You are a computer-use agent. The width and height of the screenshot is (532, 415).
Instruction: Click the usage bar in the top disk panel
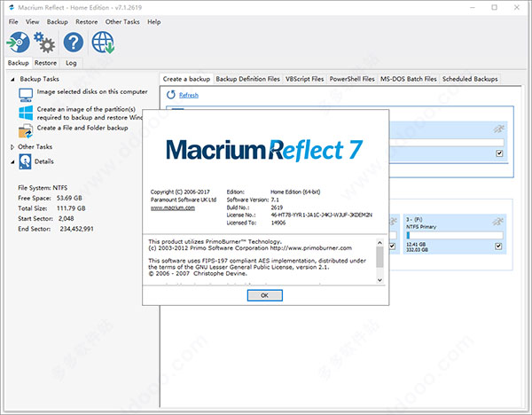pos(447,143)
